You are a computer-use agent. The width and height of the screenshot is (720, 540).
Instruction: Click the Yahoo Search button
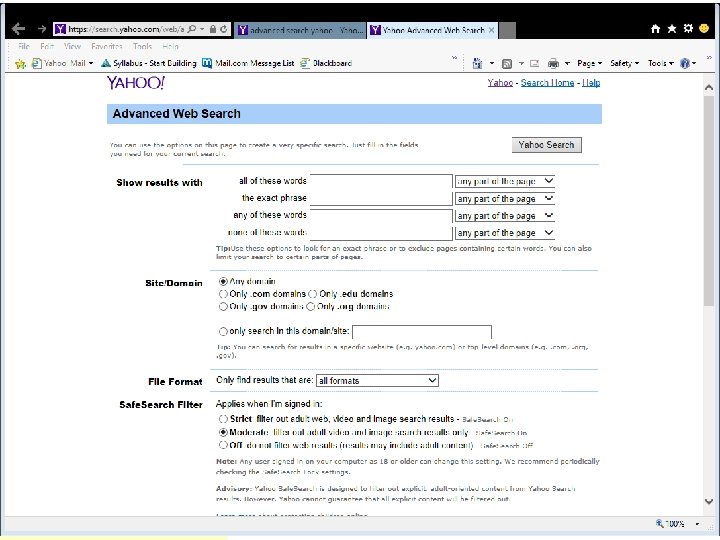[x=546, y=145]
